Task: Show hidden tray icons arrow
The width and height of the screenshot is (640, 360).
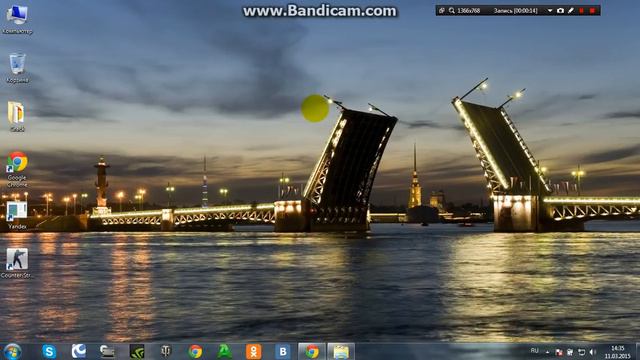Action: [x=547, y=352]
